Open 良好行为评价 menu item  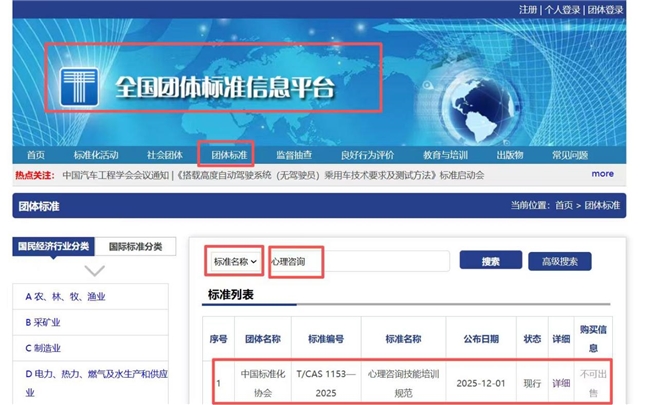click(x=367, y=155)
